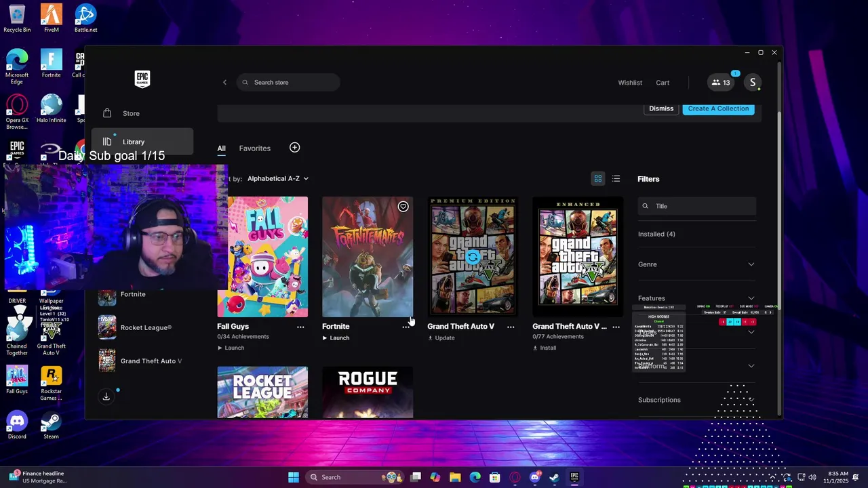Open the Rockstar Games desktop icon

(51, 384)
